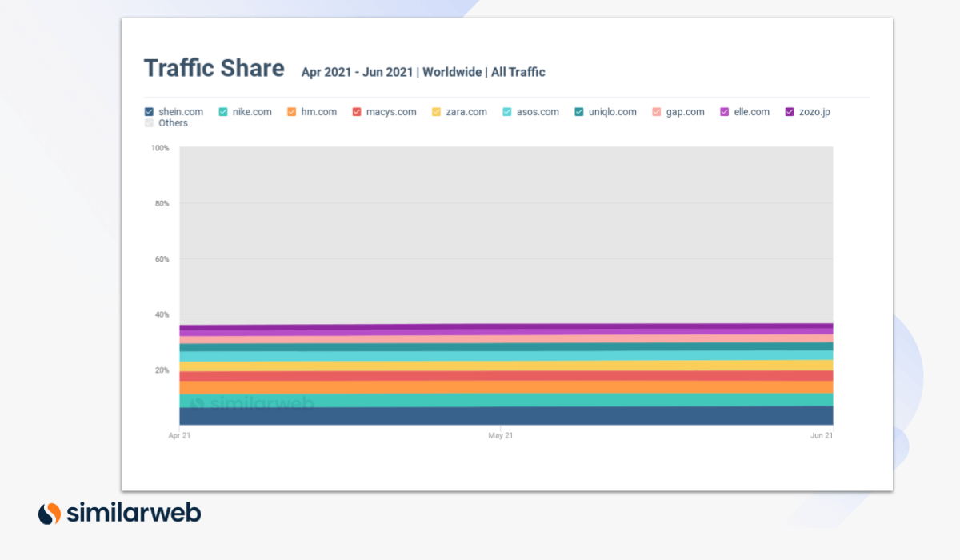This screenshot has height=560, width=960.
Task: Click the 40% y-axis label
Action: [162, 315]
